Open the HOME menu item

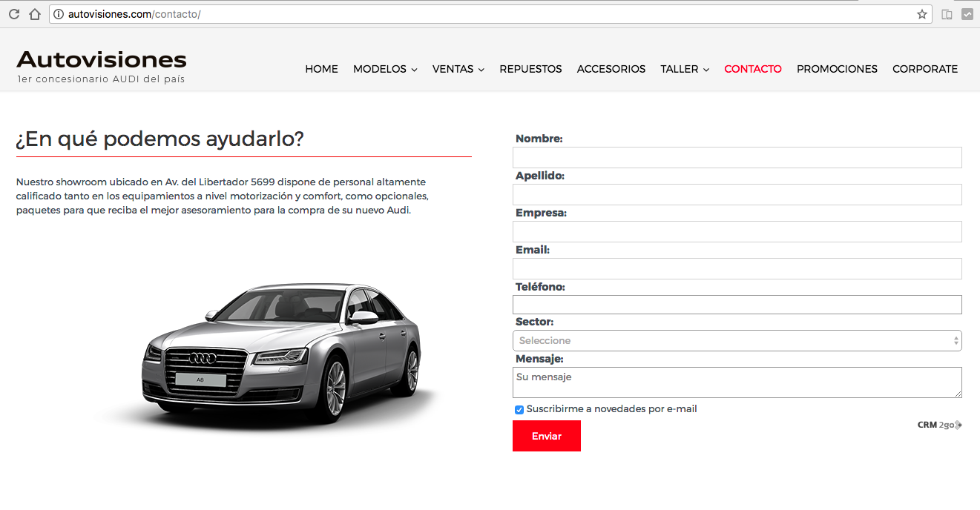321,69
